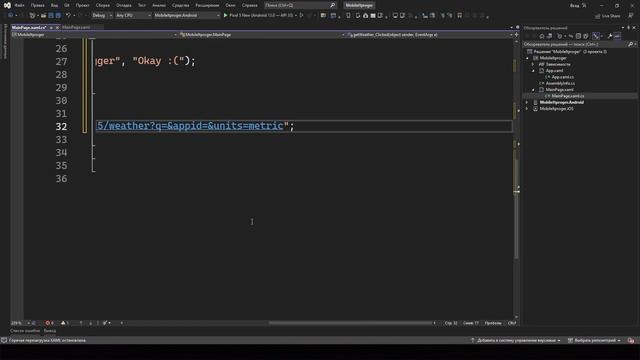Screen dimensions: 640x360
Task: Click the Undo toolbar icon
Action: pos(68,16)
